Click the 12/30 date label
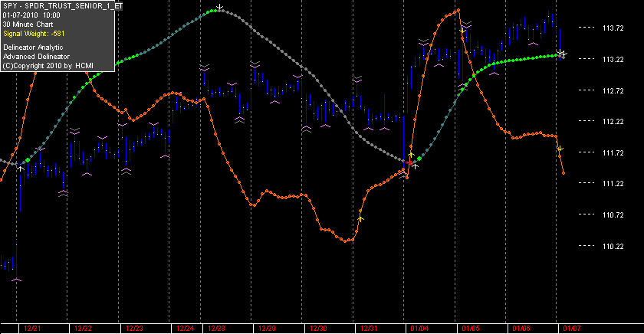 (x=318, y=329)
